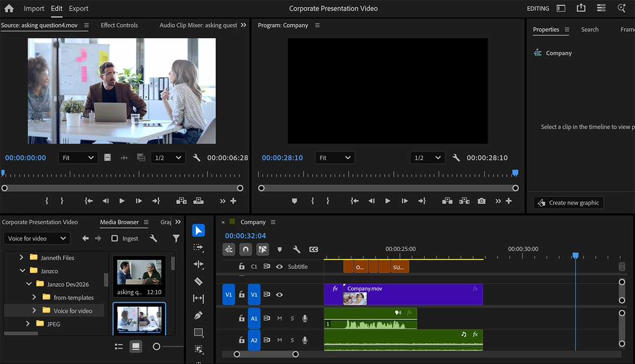Viewport: 635px width, 364px height.
Task: Open Voice for video location dropdown
Action: point(37,239)
